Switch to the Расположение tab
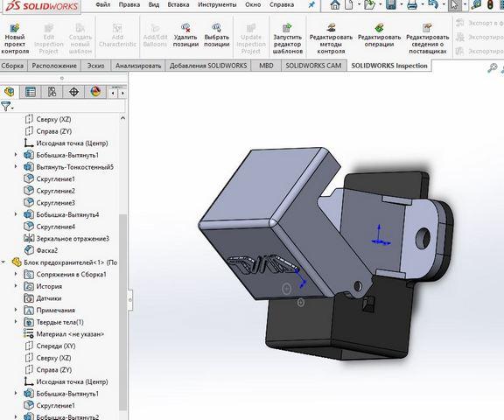 pyautogui.click(x=54, y=66)
